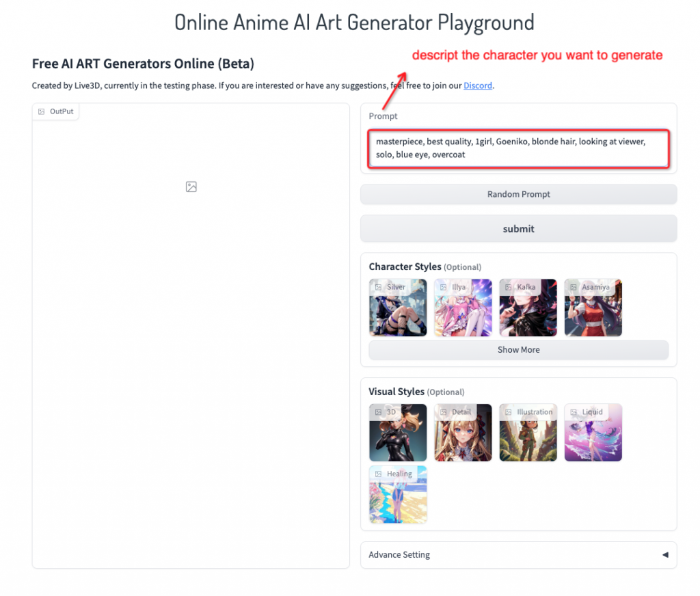
Task: Click the Advance Setting triangle arrow
Action: 665,555
